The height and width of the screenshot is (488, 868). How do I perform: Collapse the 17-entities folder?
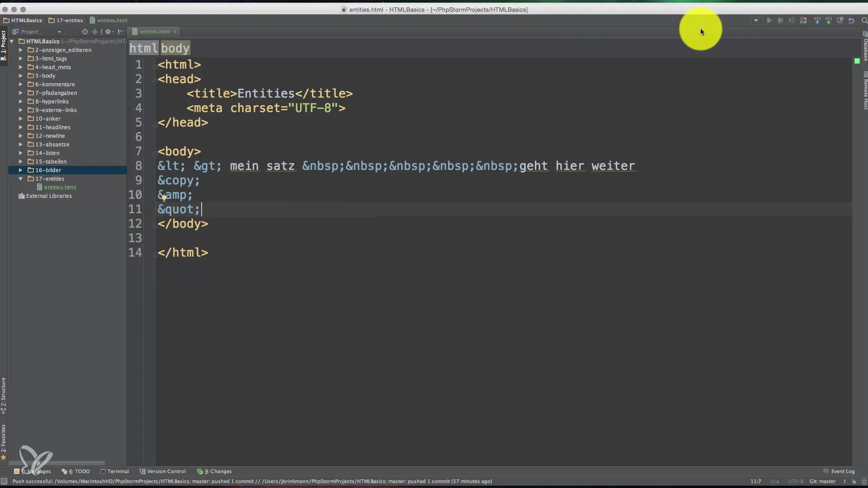[20, 179]
